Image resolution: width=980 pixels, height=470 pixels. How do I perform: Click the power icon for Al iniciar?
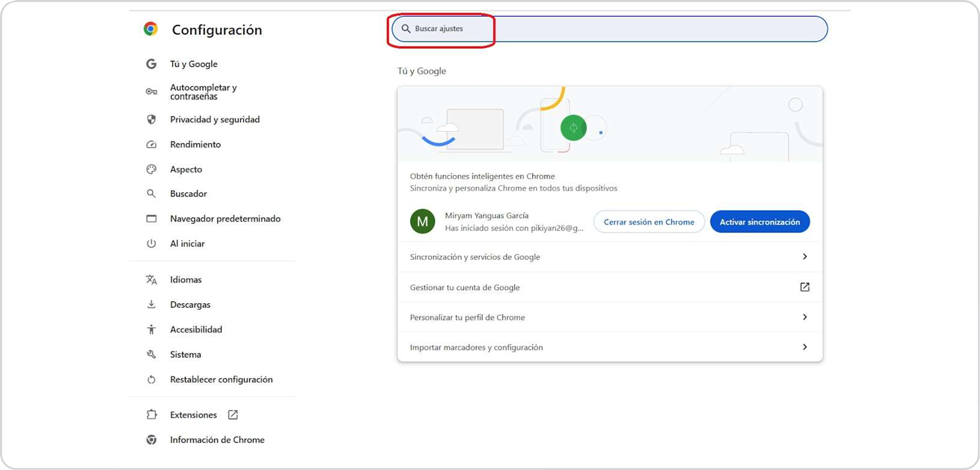pyautogui.click(x=151, y=243)
